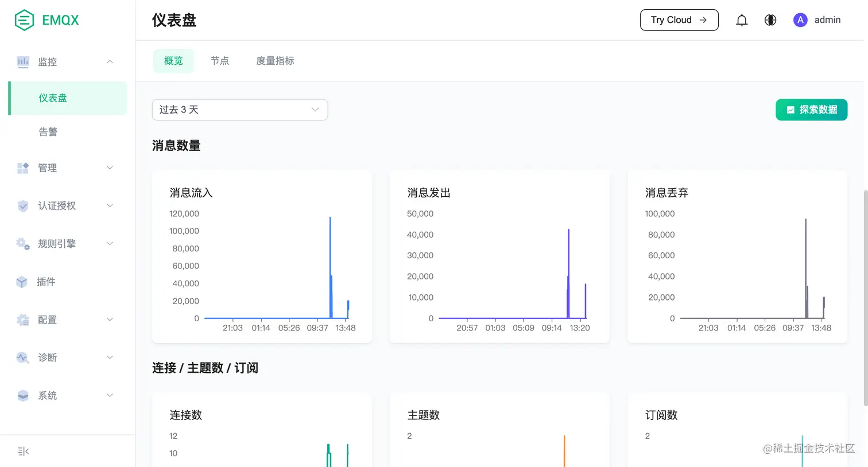The height and width of the screenshot is (467, 868).
Task: Open the admin account avatar
Action: [x=800, y=20]
